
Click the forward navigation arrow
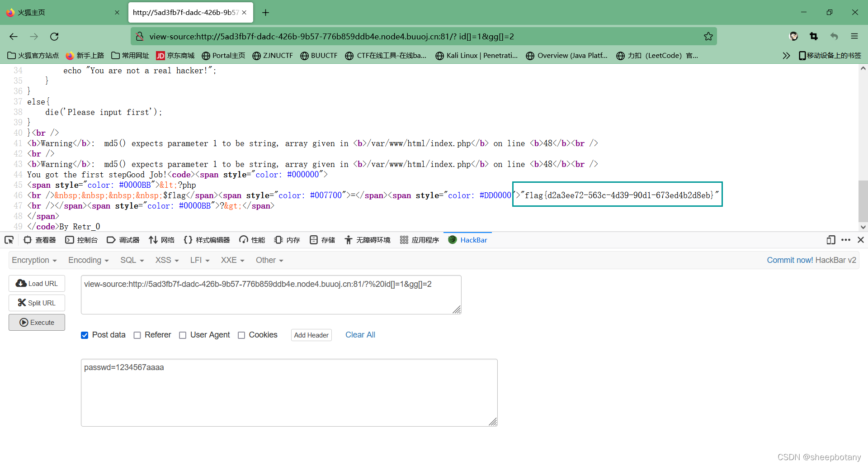[34, 37]
